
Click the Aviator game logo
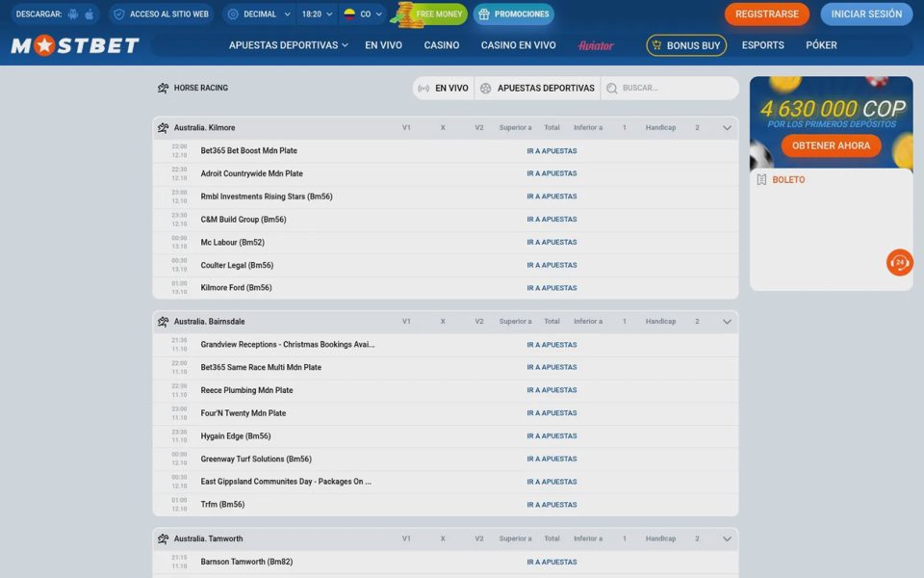point(596,45)
